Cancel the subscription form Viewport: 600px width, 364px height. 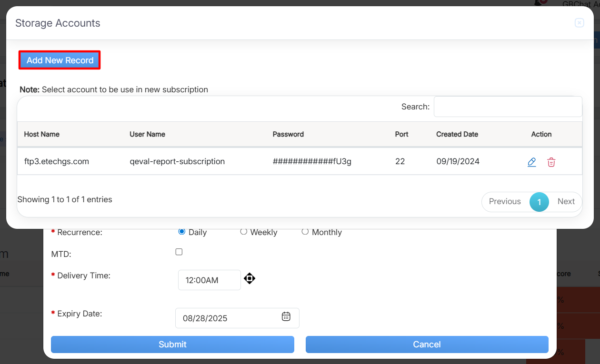coord(427,344)
